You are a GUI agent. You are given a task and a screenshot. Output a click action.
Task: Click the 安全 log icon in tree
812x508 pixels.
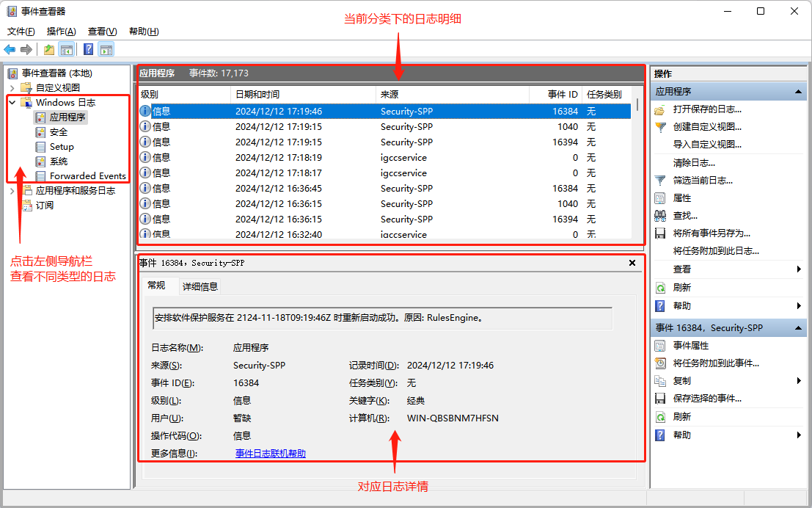40,132
